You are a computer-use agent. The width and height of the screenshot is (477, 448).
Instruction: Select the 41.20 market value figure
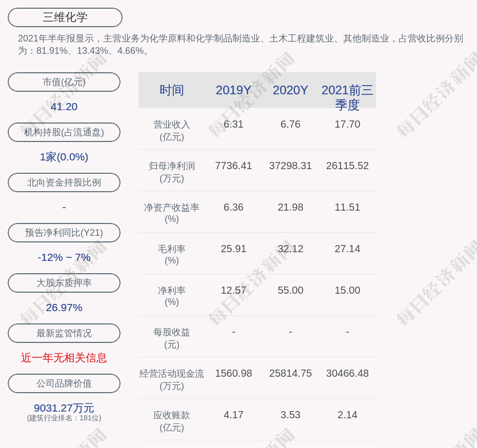(x=64, y=107)
